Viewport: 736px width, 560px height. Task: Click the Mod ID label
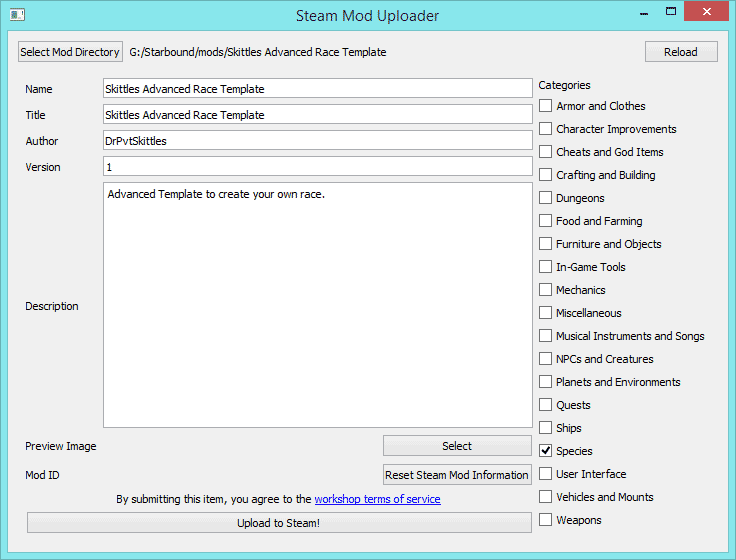pos(42,475)
